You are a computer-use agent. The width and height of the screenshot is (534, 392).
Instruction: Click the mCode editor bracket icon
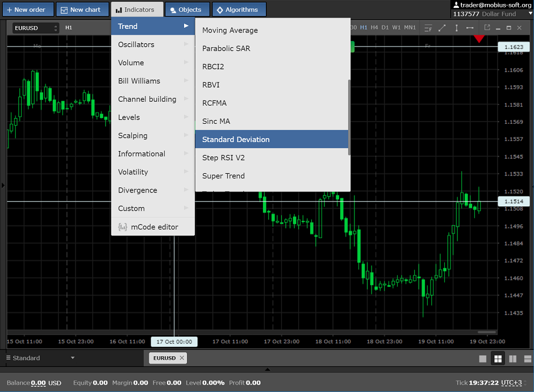coord(123,227)
